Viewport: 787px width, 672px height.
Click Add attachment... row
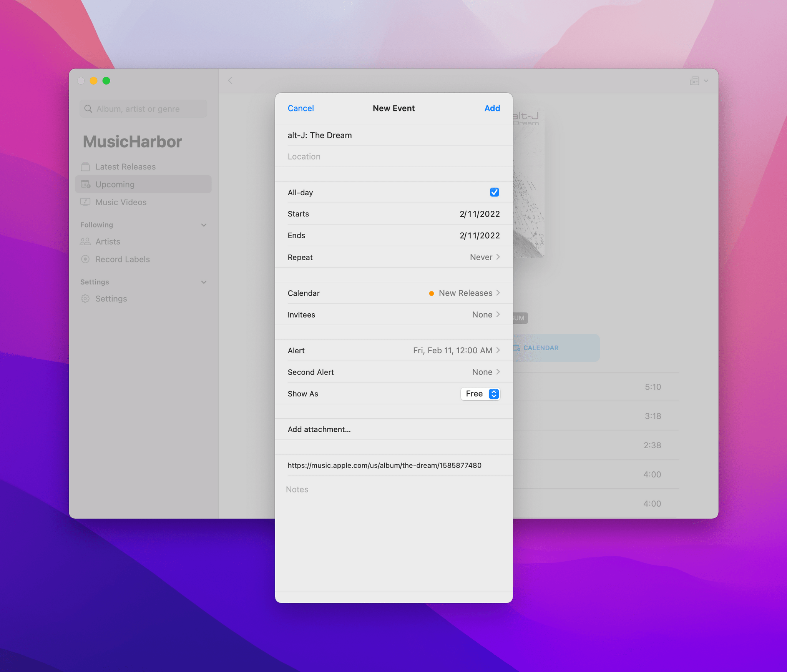point(394,429)
